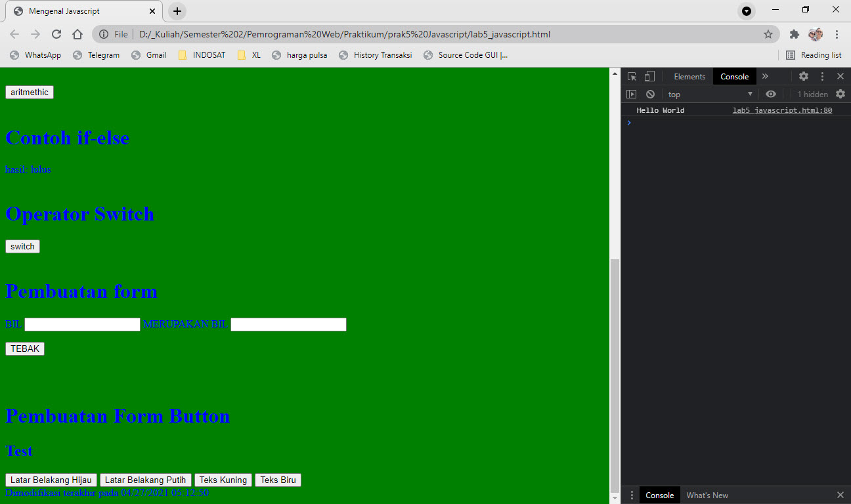Open the console settings gear

[x=841, y=94]
